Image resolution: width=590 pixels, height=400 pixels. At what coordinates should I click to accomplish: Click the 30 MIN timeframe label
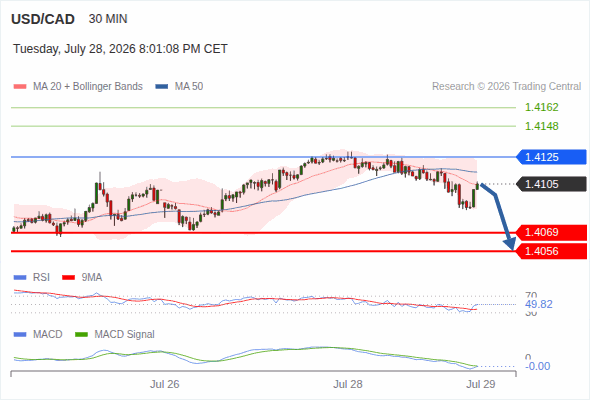coord(108,19)
